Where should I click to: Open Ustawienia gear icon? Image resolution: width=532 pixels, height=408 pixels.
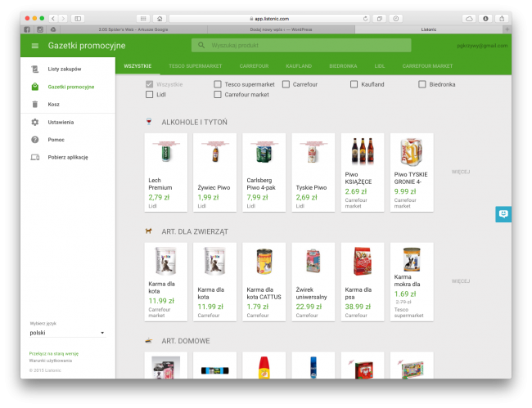(35, 122)
